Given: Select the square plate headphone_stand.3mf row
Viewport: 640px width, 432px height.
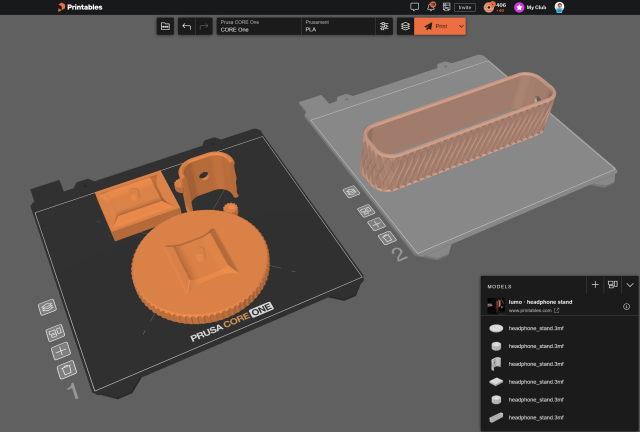Looking at the screenshot, I should click(560, 382).
